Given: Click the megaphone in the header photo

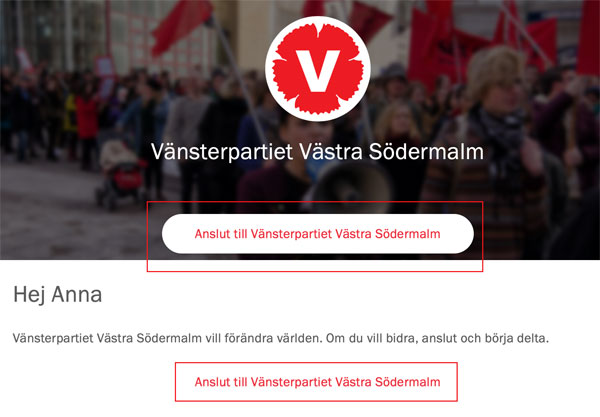Looking at the screenshot, I should pyautogui.click(x=350, y=186).
